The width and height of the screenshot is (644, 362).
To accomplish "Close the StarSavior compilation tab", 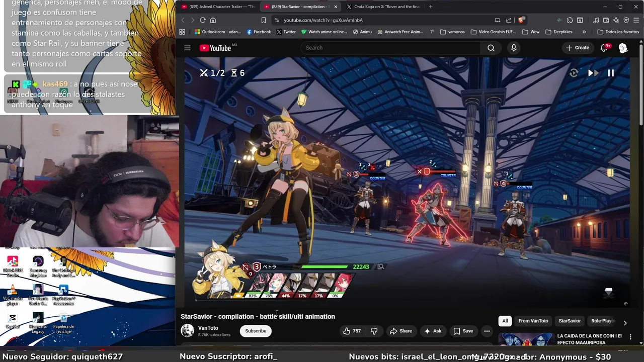I will pyautogui.click(x=336, y=7).
